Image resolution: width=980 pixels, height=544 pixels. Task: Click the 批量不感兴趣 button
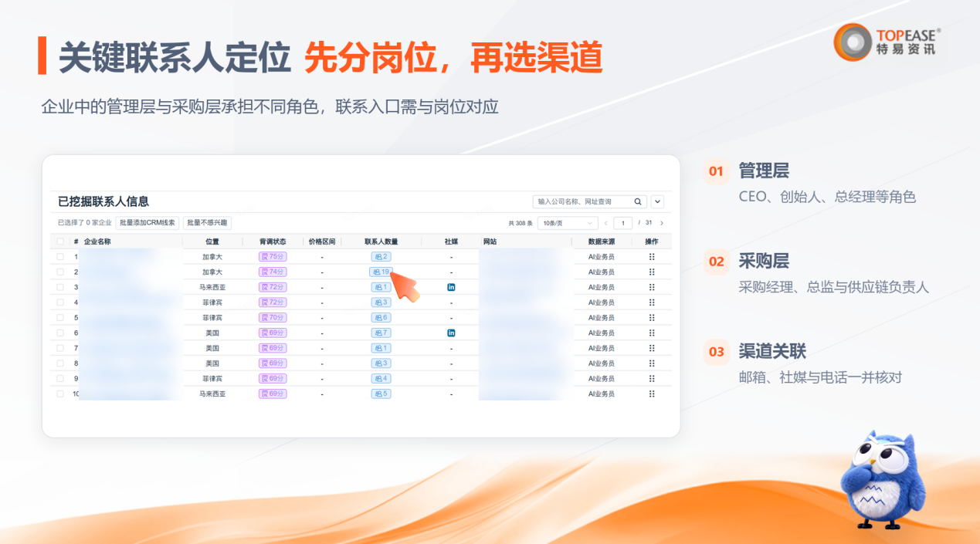pos(207,223)
